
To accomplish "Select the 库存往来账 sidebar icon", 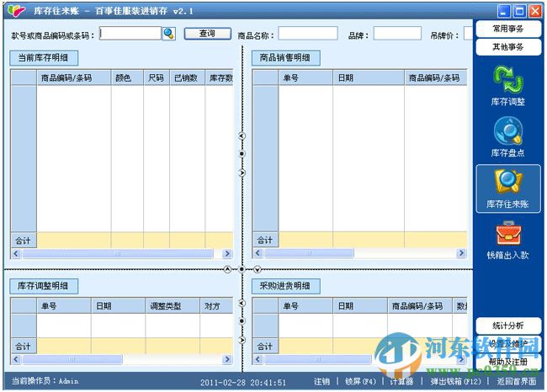I will pyautogui.click(x=508, y=188).
